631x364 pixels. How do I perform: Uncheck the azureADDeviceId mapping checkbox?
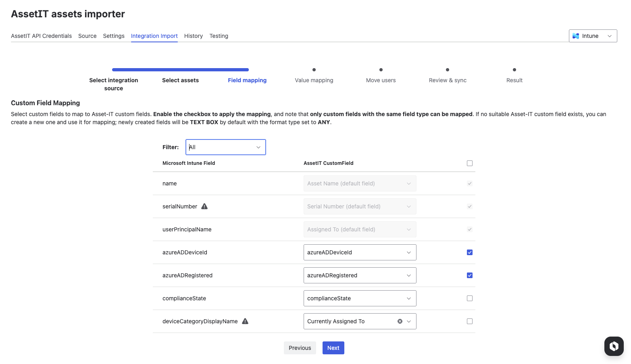(470, 252)
